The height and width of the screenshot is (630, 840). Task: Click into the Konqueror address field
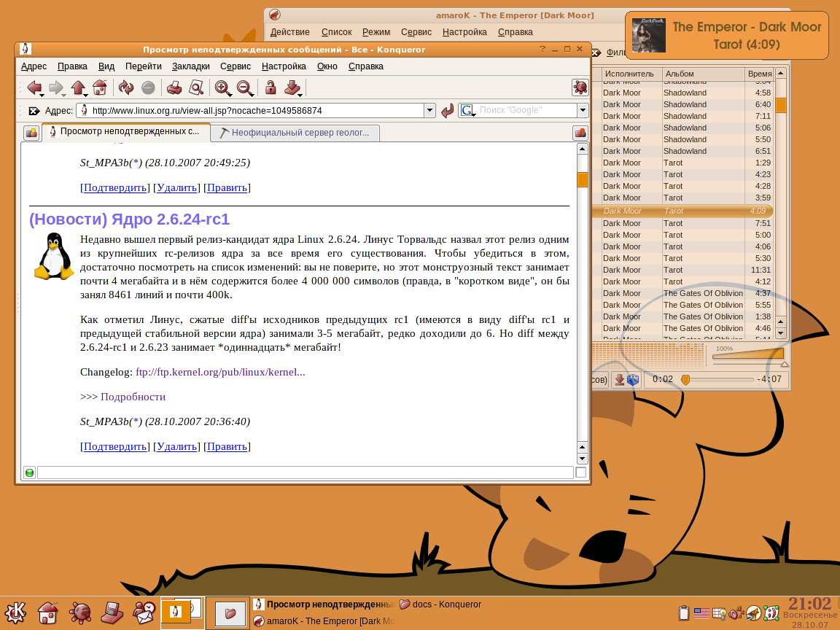[x=251, y=111]
